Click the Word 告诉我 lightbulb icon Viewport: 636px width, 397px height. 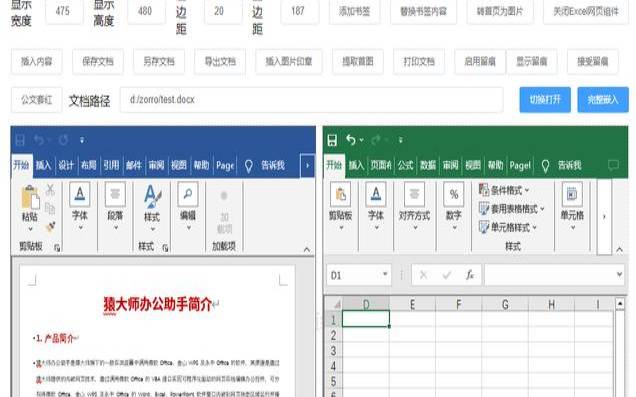(x=249, y=165)
